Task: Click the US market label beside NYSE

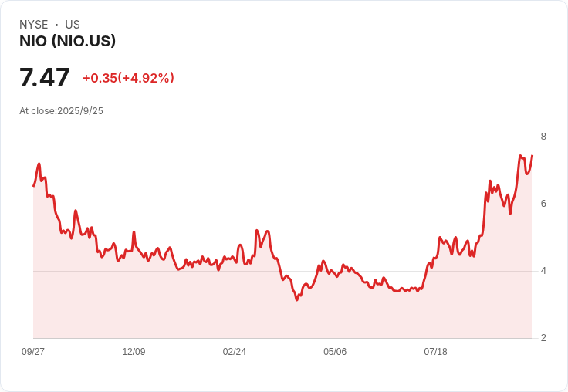Action: click(x=73, y=25)
